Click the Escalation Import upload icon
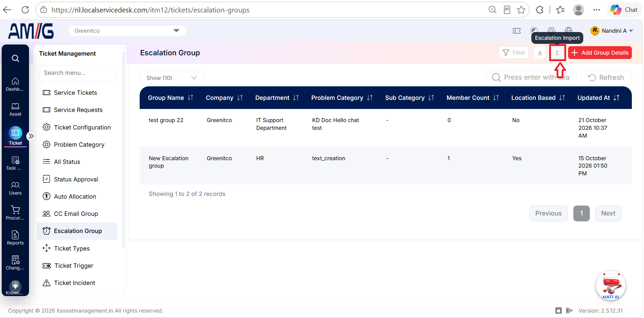This screenshot has width=644, height=318. [x=557, y=53]
